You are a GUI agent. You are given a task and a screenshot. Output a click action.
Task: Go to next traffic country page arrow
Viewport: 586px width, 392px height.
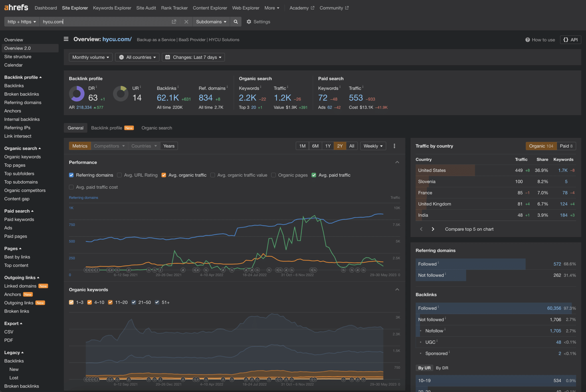433,229
